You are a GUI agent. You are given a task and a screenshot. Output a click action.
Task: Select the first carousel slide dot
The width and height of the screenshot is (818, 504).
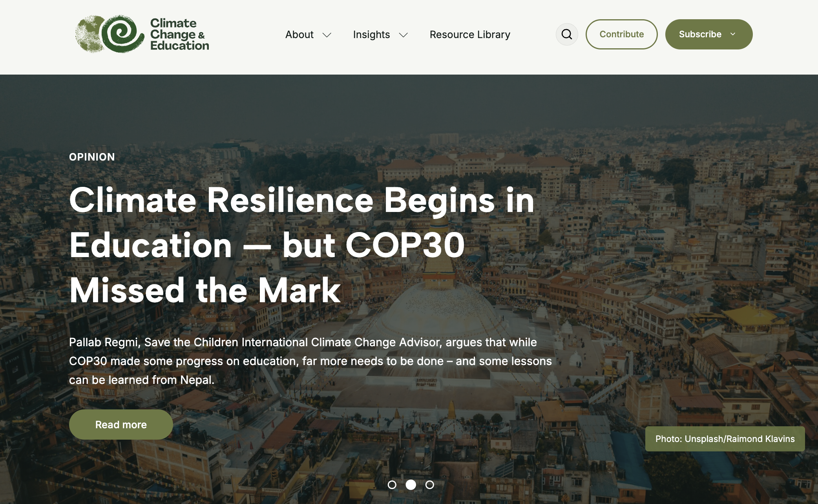392,485
